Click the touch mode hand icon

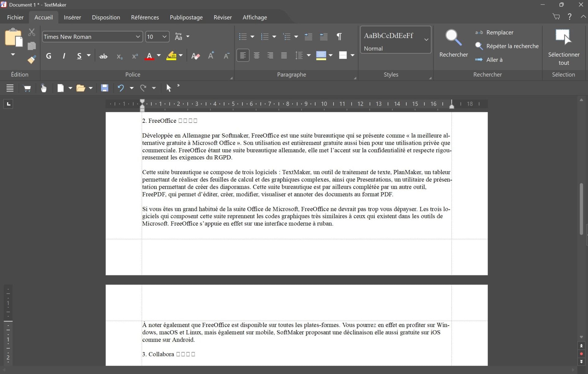(43, 88)
